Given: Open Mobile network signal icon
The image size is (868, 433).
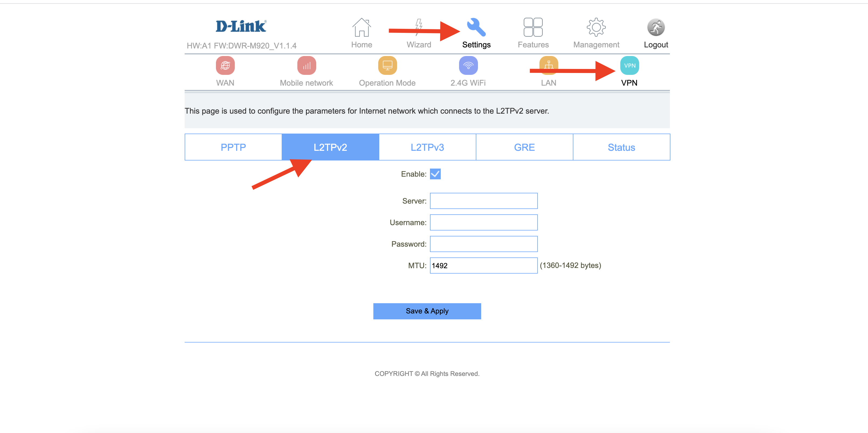Looking at the screenshot, I should [x=306, y=66].
